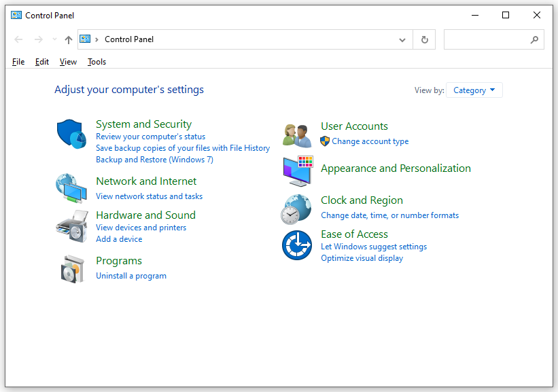Click the Ease of Access icon
Screen dimensions: 558x392
[297, 245]
